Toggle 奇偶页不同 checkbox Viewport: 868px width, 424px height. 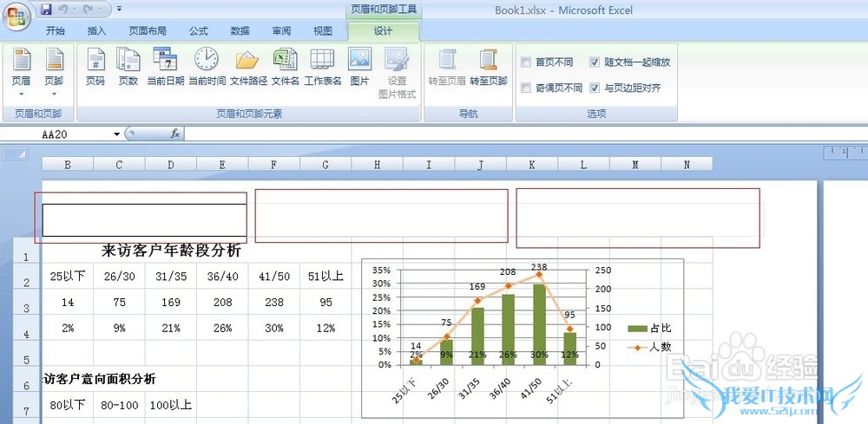(526, 88)
